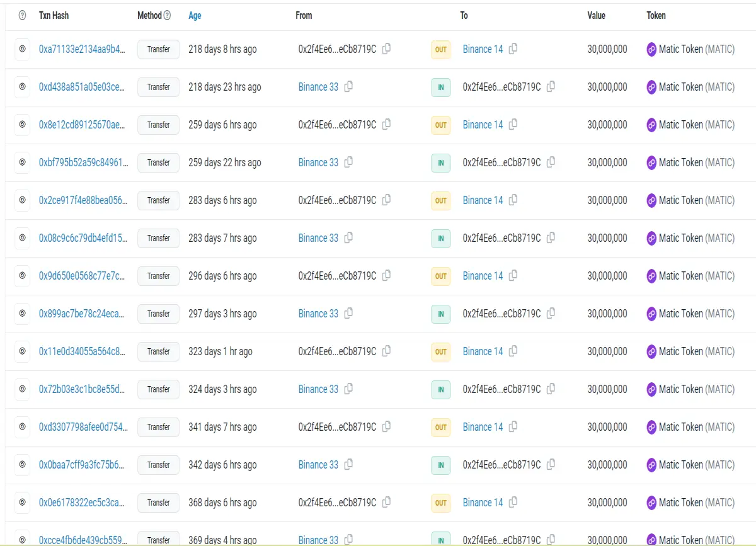Copy Binance 33 address in 297 days 3 hrs row
Image resolution: width=756 pixels, height=546 pixels.
pyautogui.click(x=348, y=313)
